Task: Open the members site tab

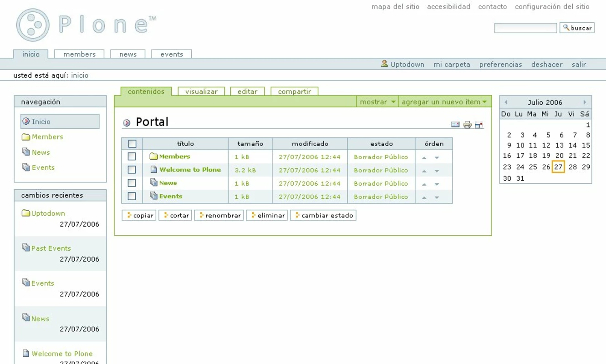Action: 79,54
